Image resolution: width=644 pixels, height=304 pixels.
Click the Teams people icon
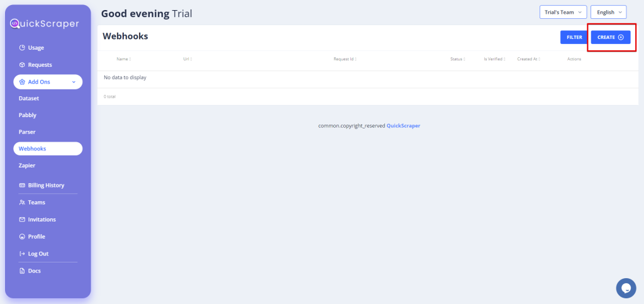coord(22,203)
